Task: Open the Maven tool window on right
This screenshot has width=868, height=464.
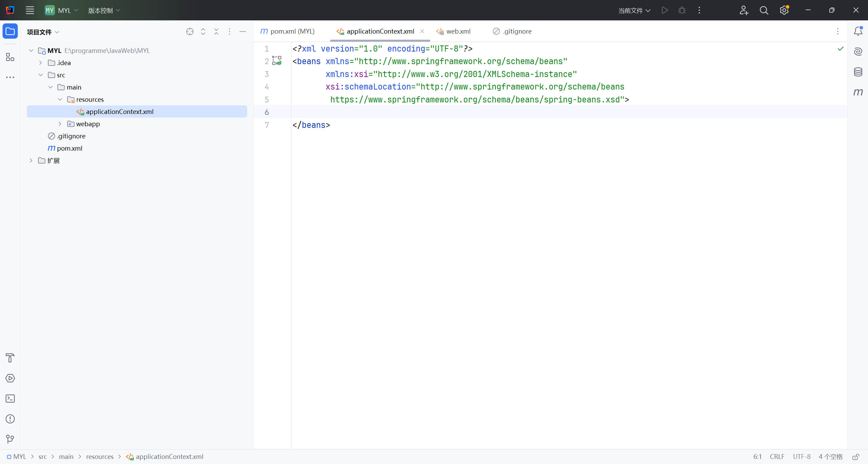Action: [858, 92]
